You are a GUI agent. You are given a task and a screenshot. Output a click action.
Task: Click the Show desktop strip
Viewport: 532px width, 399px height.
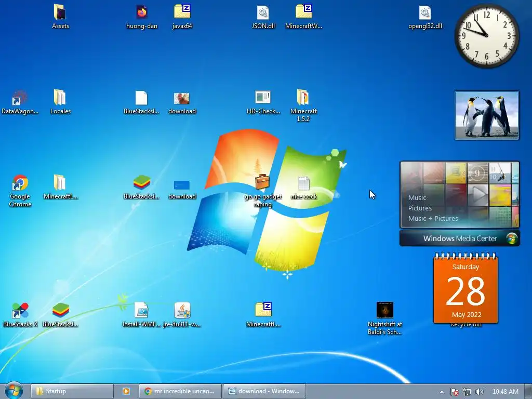pyautogui.click(x=528, y=391)
